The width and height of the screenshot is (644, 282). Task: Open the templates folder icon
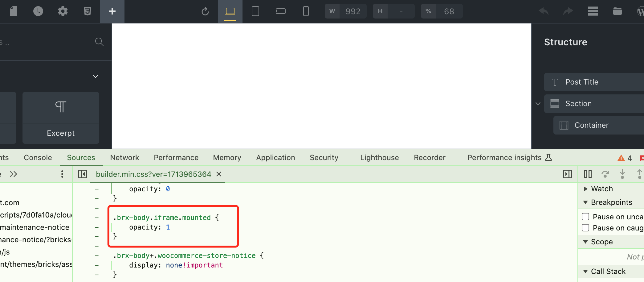coord(618,11)
